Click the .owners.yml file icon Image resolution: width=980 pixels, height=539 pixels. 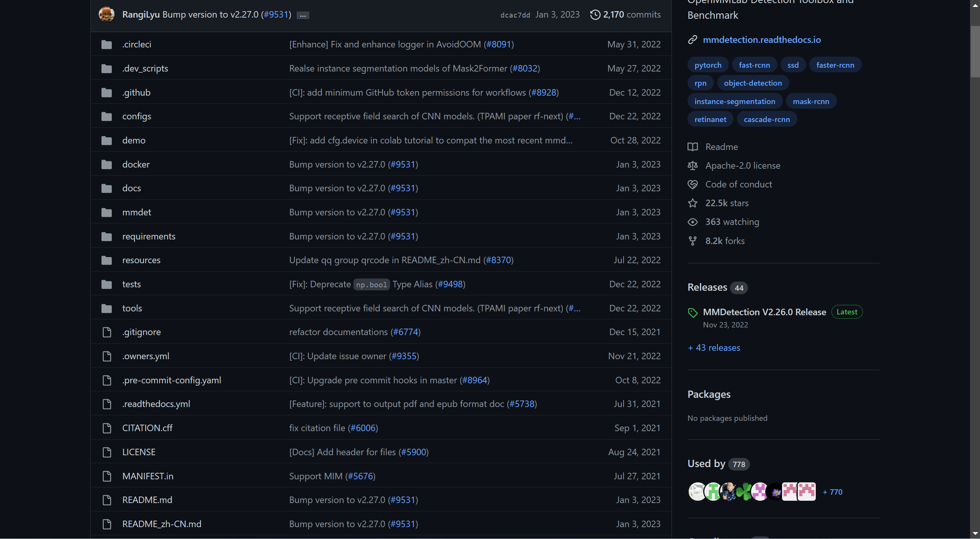[107, 356]
